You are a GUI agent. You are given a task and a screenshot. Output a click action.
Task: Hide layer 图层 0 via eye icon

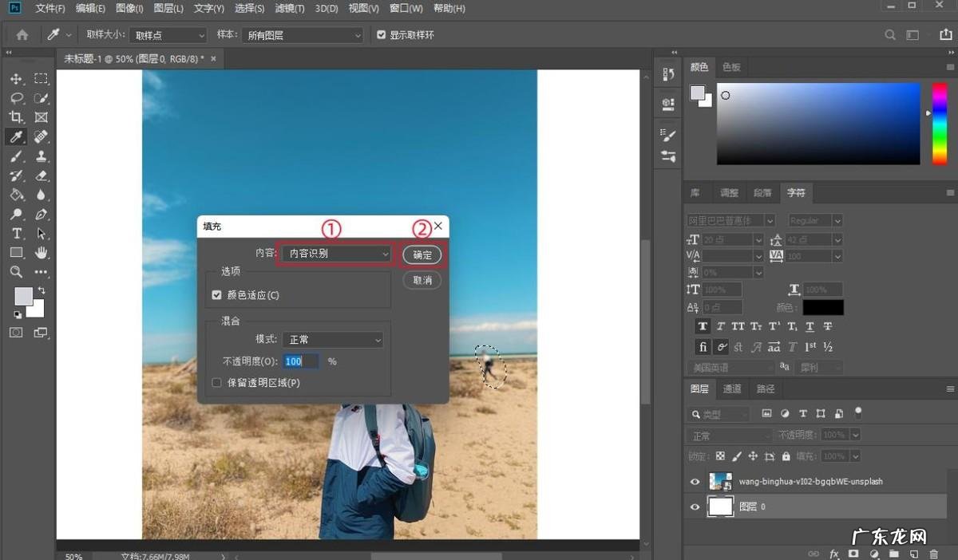[x=695, y=507]
